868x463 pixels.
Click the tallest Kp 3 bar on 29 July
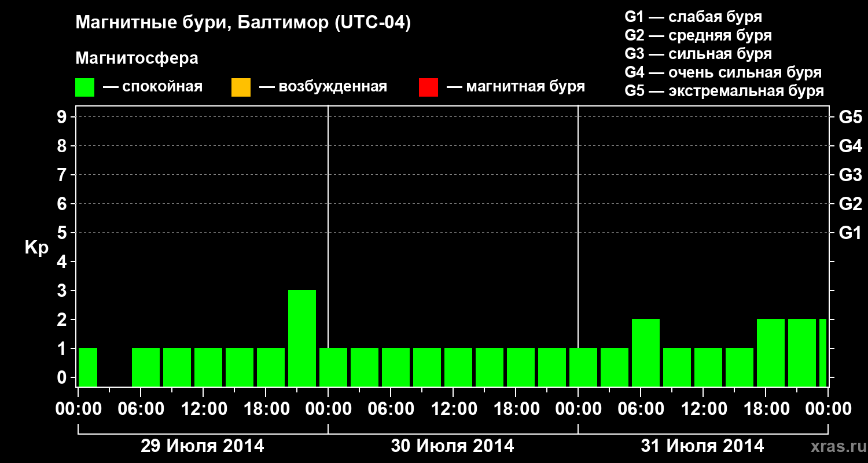pyautogui.click(x=302, y=338)
